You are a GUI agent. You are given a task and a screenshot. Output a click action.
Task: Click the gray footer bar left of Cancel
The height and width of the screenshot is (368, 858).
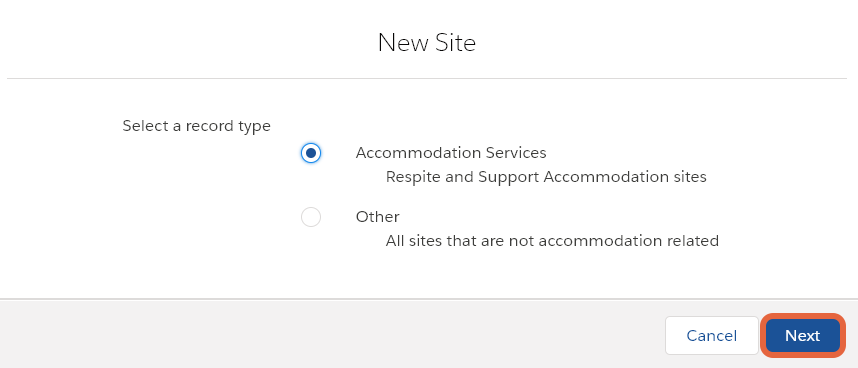328,334
